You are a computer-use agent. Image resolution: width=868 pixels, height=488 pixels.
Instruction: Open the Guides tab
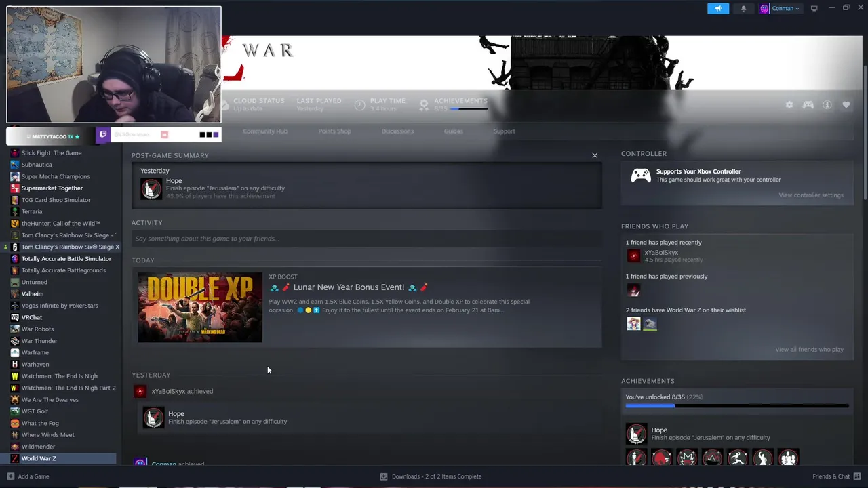click(454, 131)
